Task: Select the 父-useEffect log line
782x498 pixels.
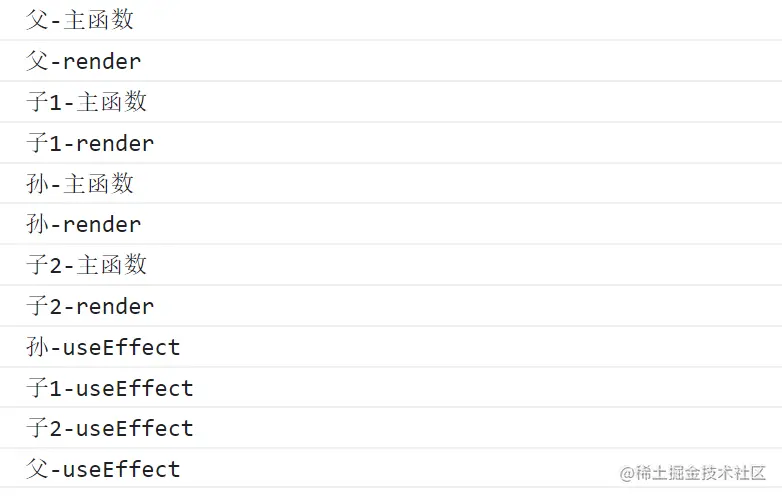Action: point(103,469)
